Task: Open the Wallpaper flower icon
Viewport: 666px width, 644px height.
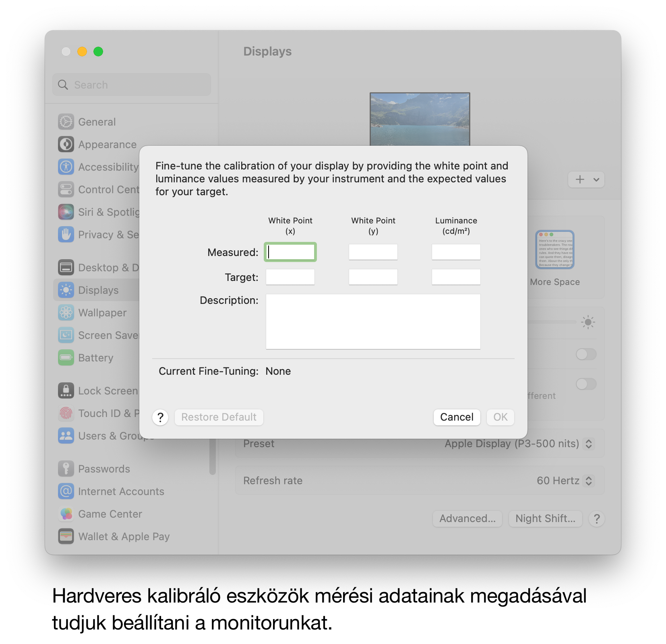Action: click(x=66, y=312)
